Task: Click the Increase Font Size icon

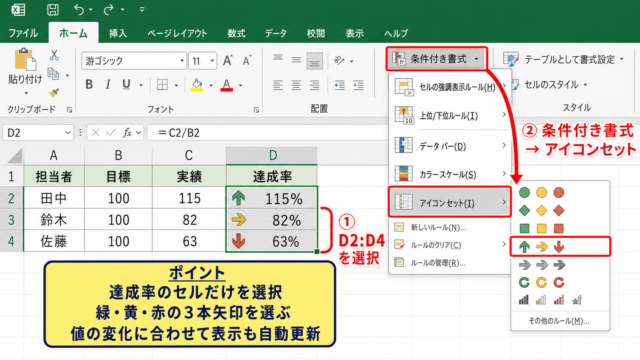Action: point(227,61)
